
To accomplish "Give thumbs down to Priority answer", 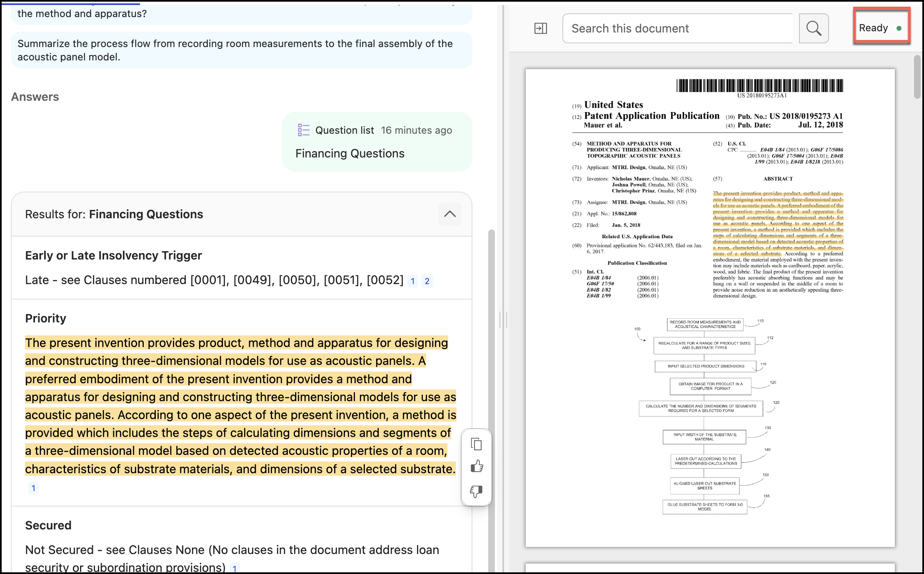I will (476, 492).
